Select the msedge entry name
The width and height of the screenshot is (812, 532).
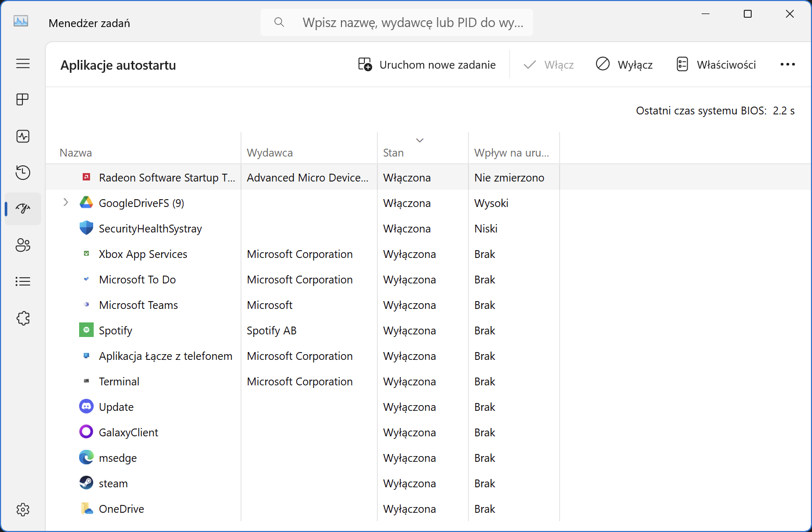(x=118, y=458)
